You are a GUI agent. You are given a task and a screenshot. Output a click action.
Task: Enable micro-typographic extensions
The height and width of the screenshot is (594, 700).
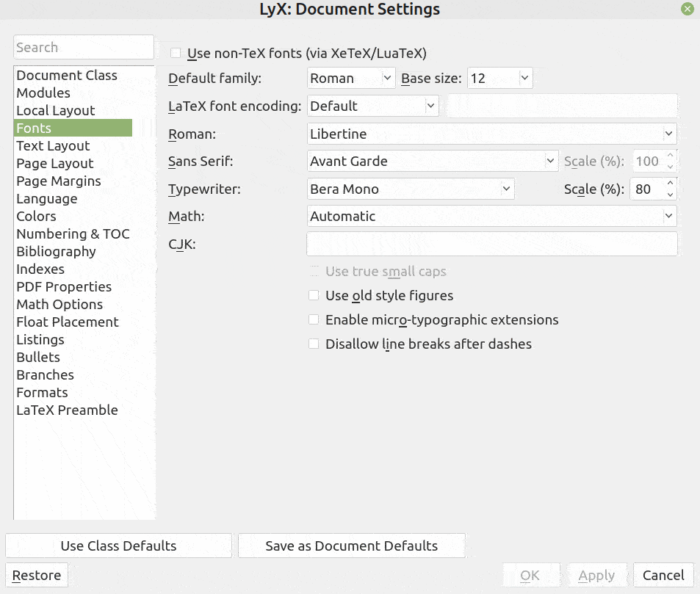click(x=314, y=319)
